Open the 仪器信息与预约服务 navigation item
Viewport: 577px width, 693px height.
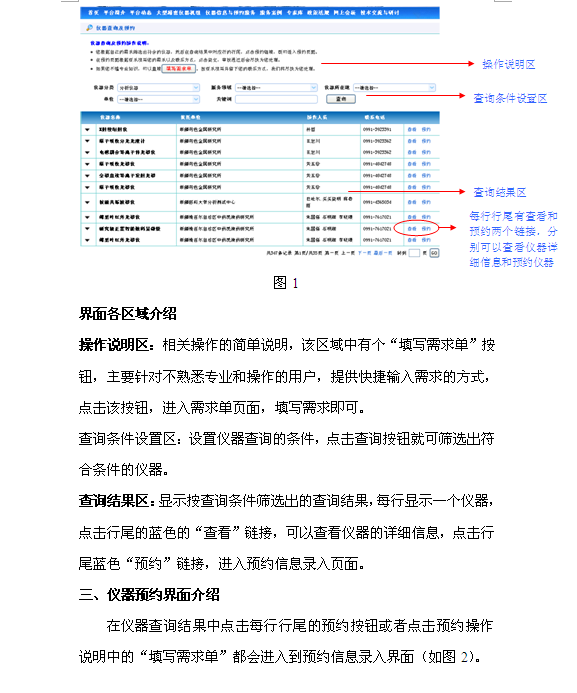(x=230, y=13)
